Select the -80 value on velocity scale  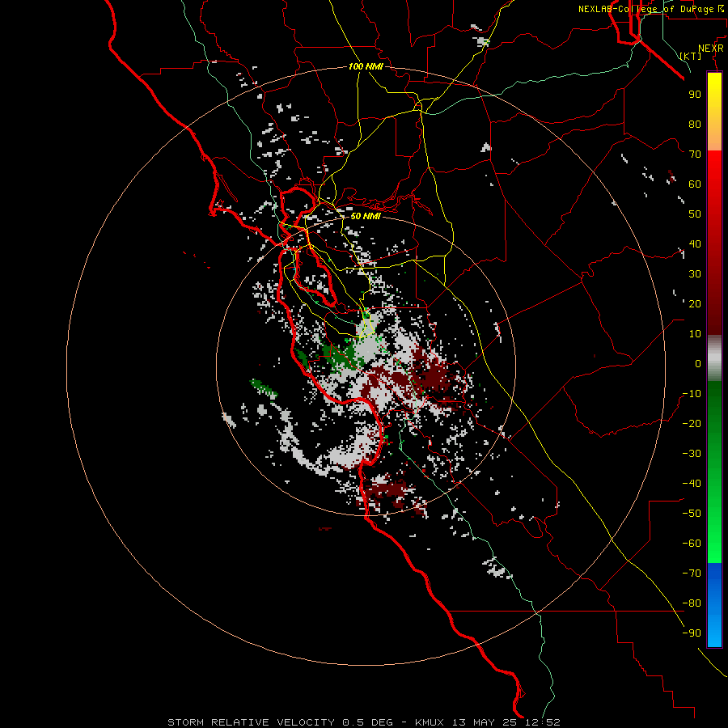pyautogui.click(x=692, y=603)
